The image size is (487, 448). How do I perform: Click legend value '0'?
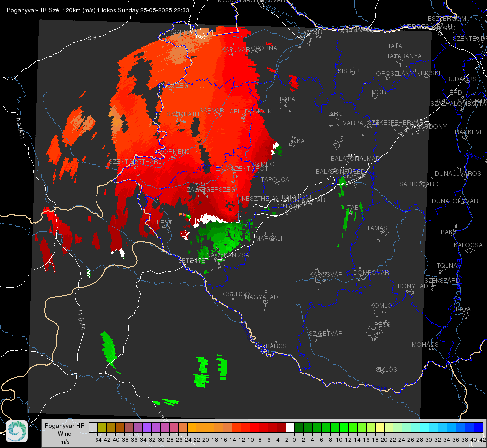(294, 440)
